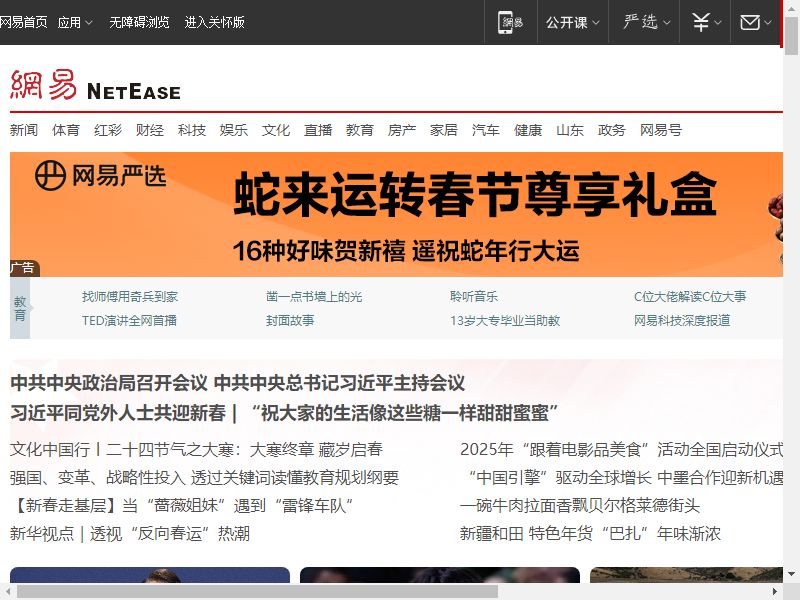Open 强国、变革、战略性投入 article

pyautogui.click(x=205, y=478)
